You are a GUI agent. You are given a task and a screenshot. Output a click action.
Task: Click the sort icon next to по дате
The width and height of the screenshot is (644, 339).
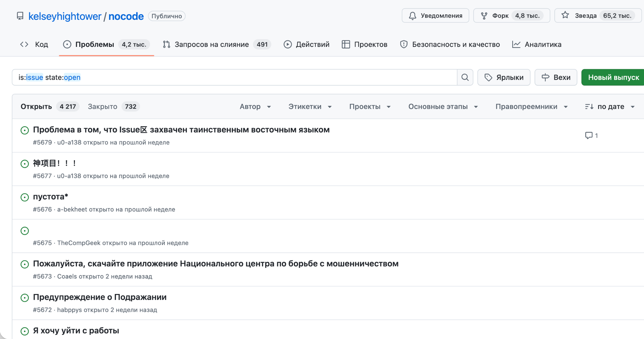pyautogui.click(x=589, y=106)
